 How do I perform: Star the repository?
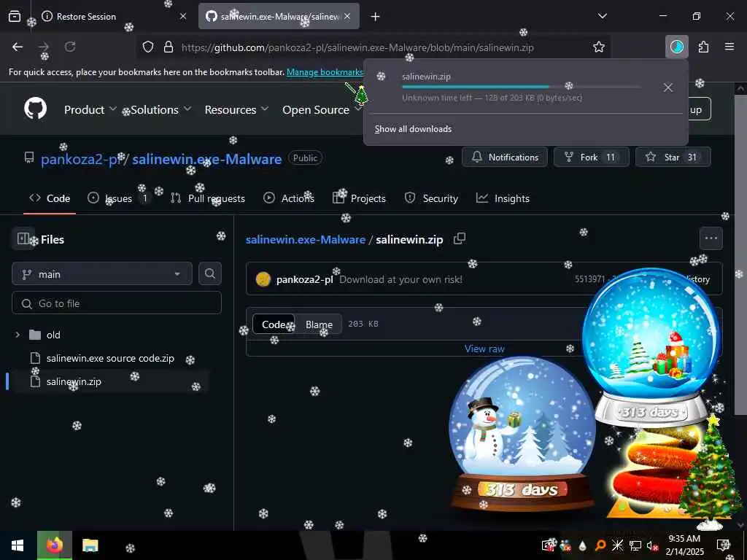[673, 157]
